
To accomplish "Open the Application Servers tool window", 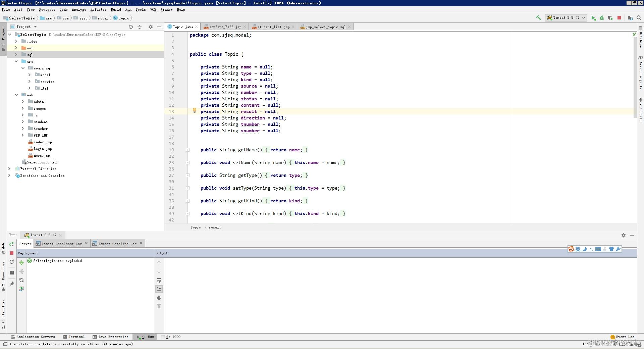I will [x=33, y=337].
